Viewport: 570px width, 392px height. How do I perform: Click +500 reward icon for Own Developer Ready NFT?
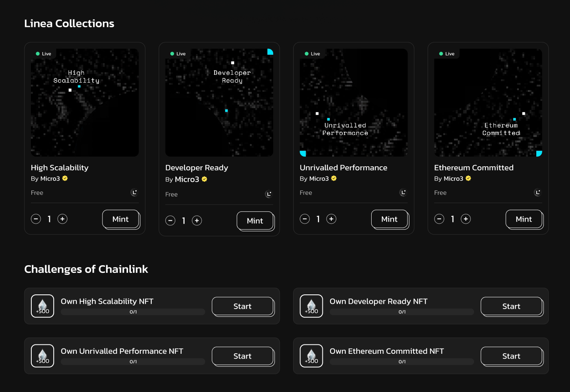point(311,306)
